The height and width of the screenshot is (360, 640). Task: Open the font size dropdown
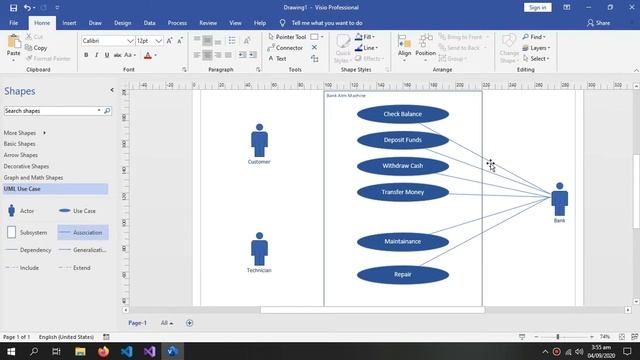pos(158,41)
